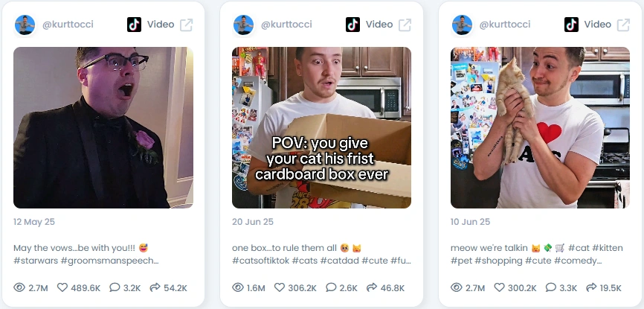Click the #starwars #groomsmanspeech caption text
This screenshot has height=309, width=644.
(86, 261)
